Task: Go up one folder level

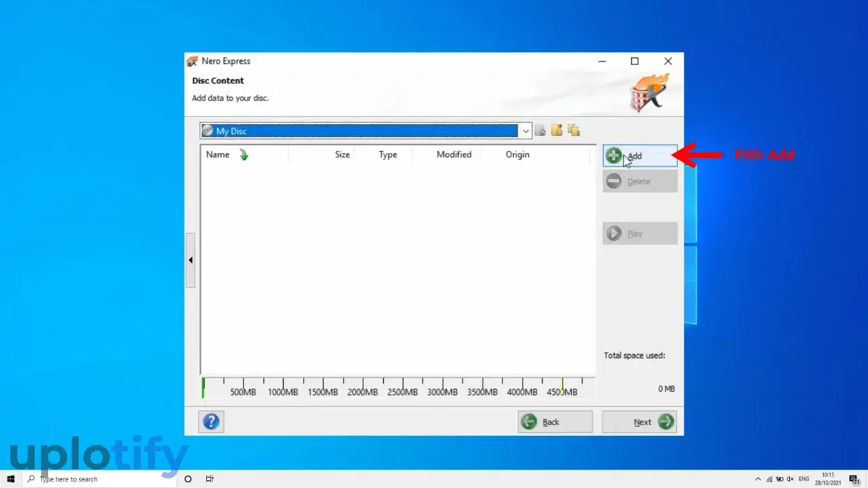Action: (x=540, y=131)
